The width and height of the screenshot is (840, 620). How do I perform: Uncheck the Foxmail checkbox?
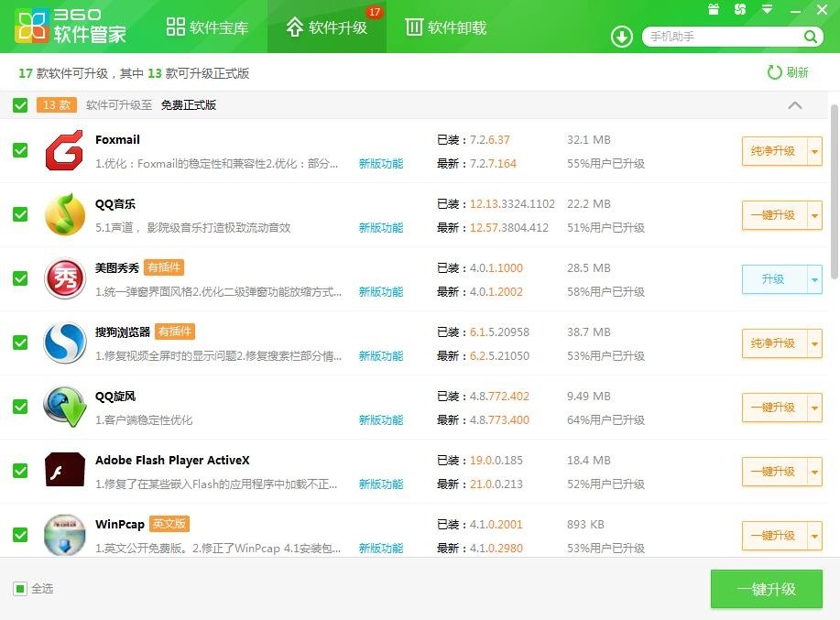(20, 150)
